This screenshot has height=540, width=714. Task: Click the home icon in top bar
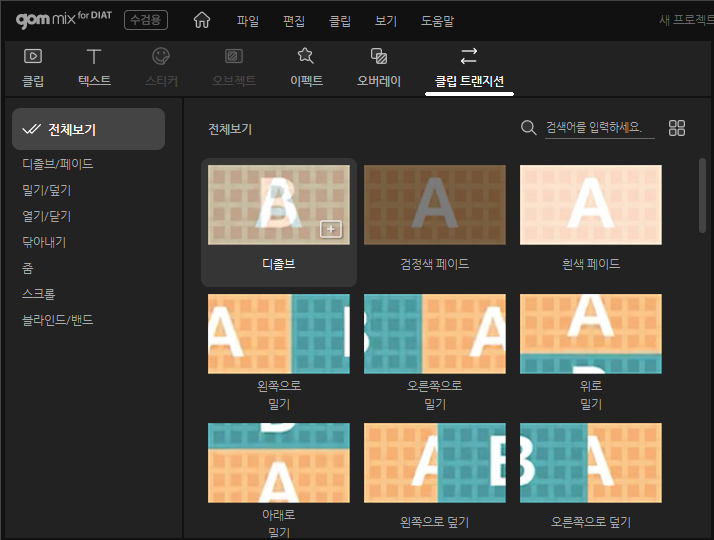tap(202, 20)
